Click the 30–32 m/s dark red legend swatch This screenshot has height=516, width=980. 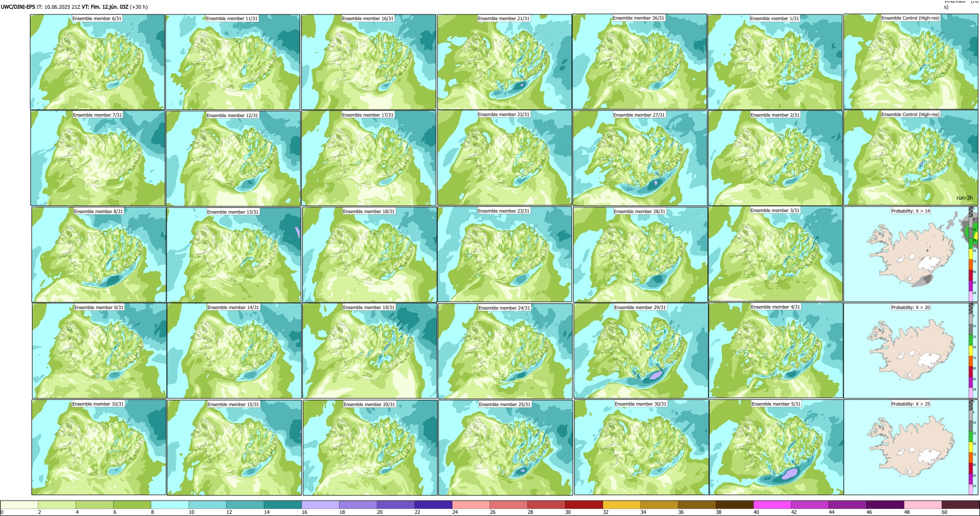coord(584,505)
